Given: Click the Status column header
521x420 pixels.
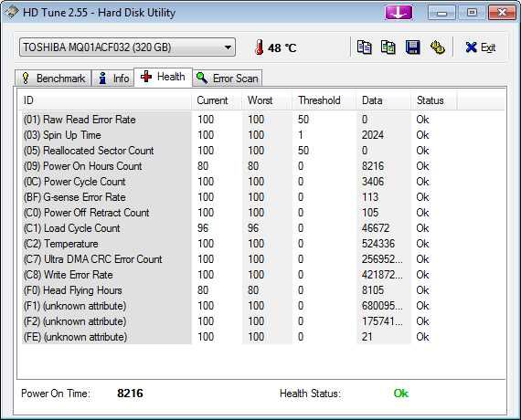Looking at the screenshot, I should 434,100.
